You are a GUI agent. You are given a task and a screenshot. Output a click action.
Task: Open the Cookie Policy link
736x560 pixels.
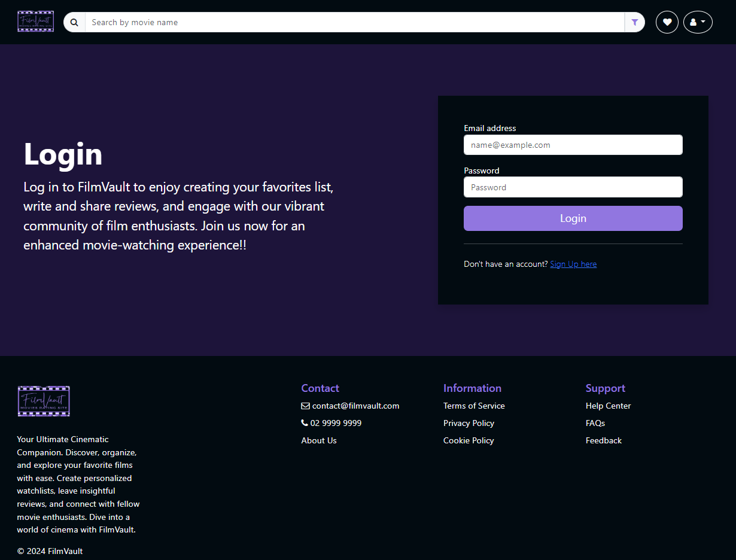pos(469,440)
